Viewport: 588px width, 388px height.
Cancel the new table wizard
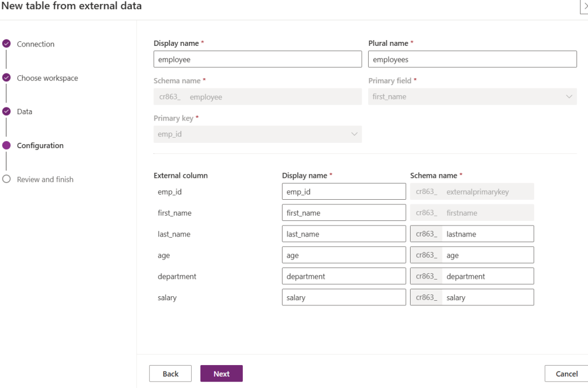click(x=566, y=374)
